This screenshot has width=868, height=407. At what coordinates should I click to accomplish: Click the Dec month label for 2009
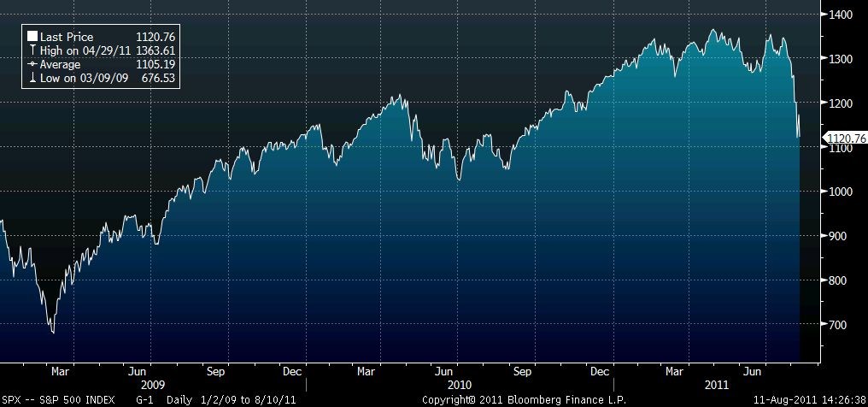(292, 372)
